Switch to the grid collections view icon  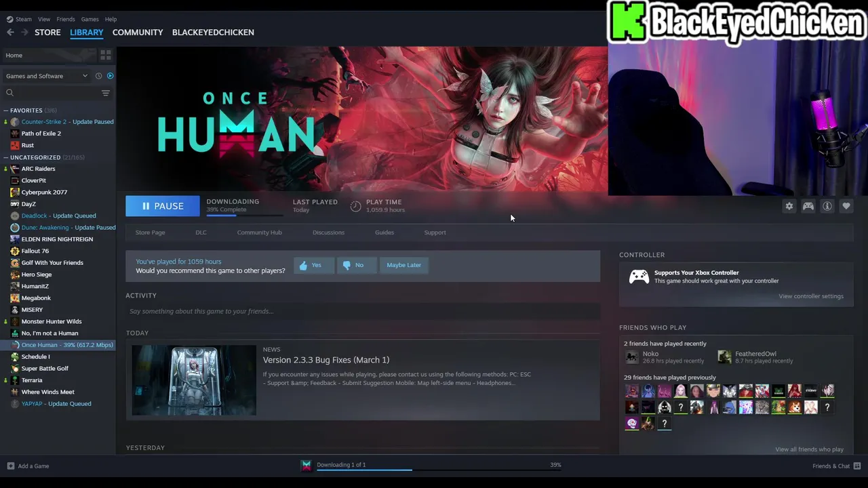106,55
